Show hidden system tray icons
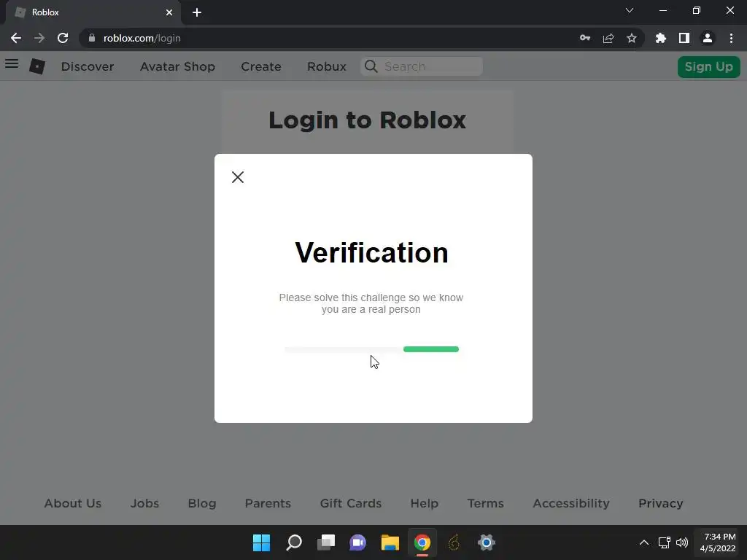Image resolution: width=747 pixels, height=560 pixels. pyautogui.click(x=644, y=542)
